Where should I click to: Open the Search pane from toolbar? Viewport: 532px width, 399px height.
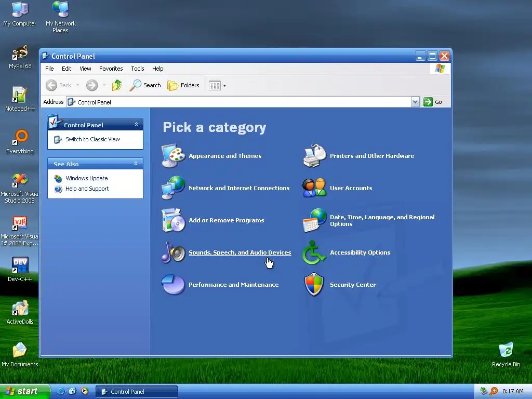pyautogui.click(x=145, y=85)
